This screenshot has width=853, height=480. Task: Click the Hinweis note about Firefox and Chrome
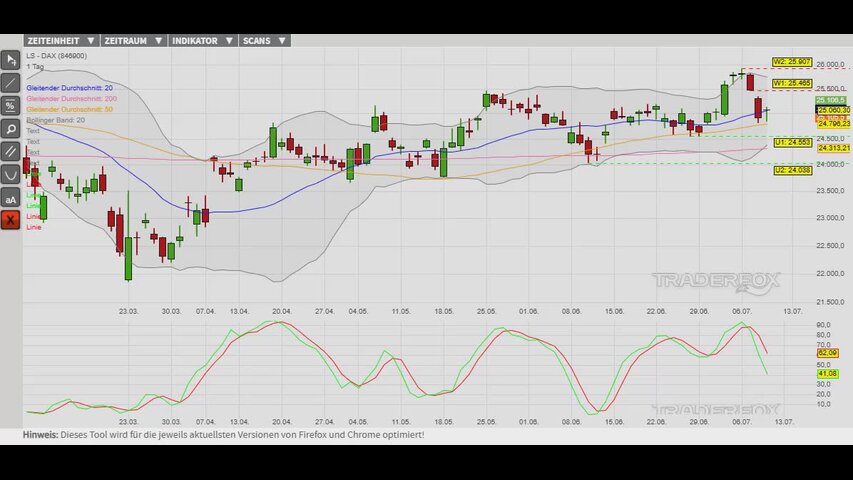pyautogui.click(x=224, y=435)
